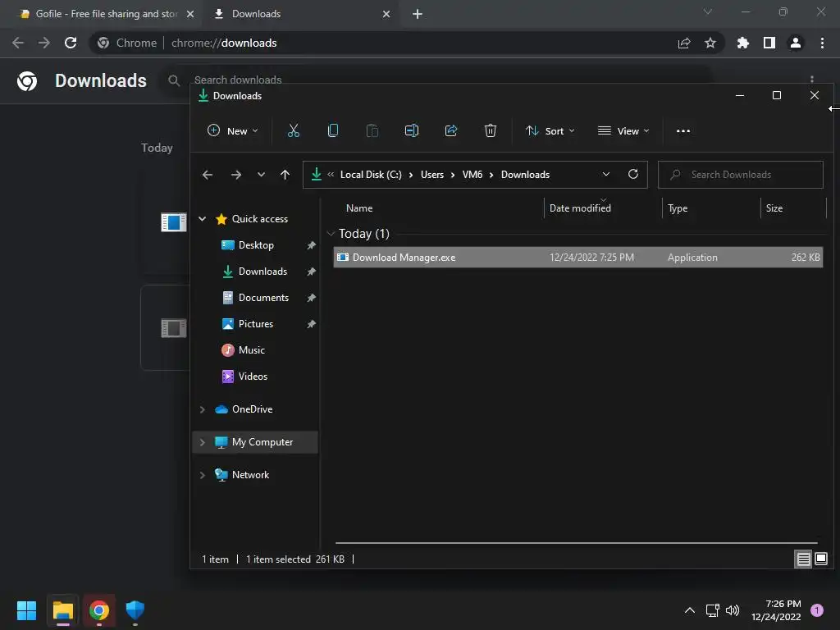Open Chrome from the taskbar
Image resolution: width=840 pixels, height=630 pixels.
(x=99, y=610)
